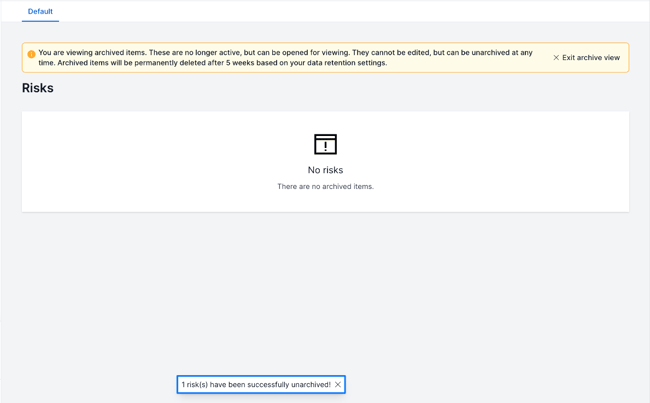Click the blue underline beneath Default tab
This screenshot has width=650, height=403.
(40, 21)
